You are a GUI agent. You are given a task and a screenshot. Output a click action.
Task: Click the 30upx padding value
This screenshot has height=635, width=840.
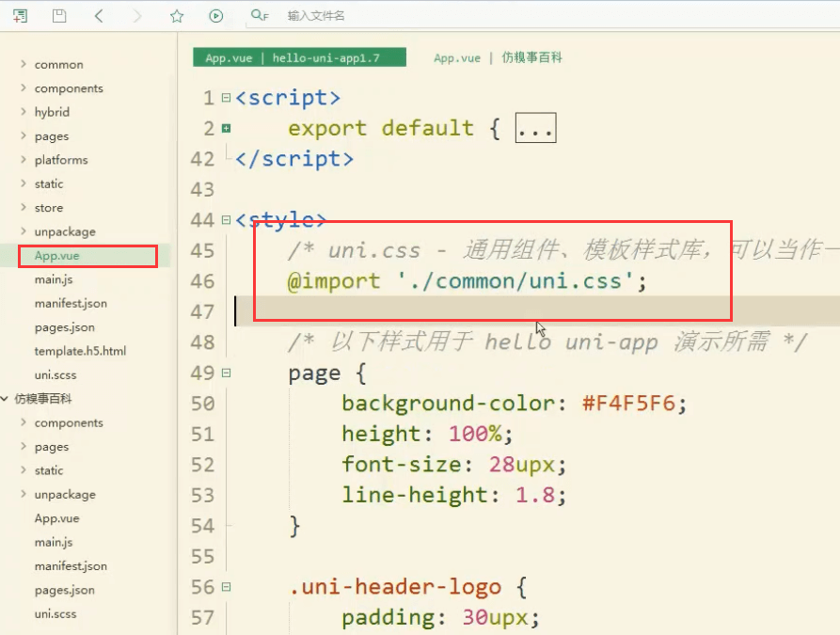pyautogui.click(x=496, y=617)
